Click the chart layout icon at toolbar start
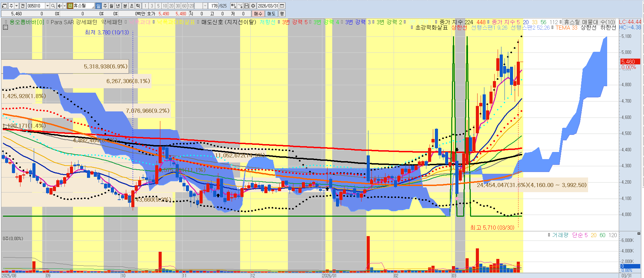Viewport: 644px width, 278px height. pos(4,6)
